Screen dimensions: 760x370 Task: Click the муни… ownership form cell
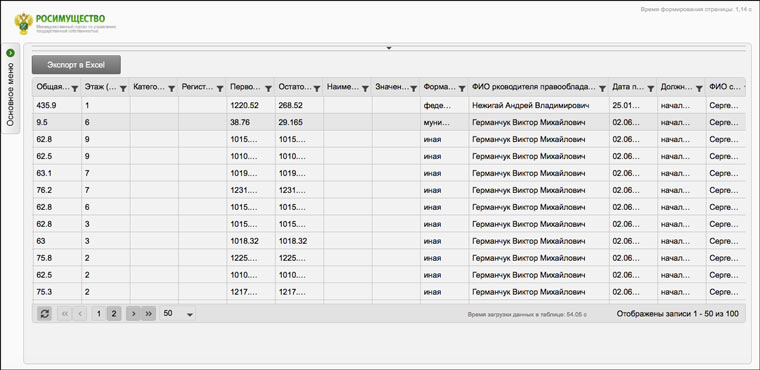(x=444, y=123)
